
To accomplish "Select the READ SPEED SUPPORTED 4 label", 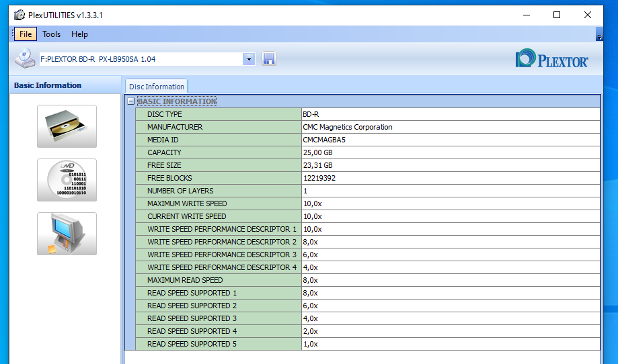I will (x=192, y=331).
